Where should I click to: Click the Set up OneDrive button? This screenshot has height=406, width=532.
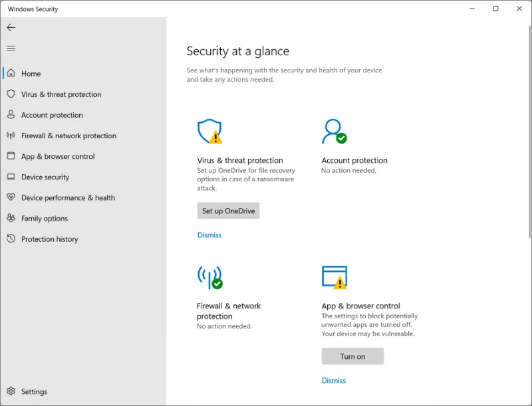point(228,211)
